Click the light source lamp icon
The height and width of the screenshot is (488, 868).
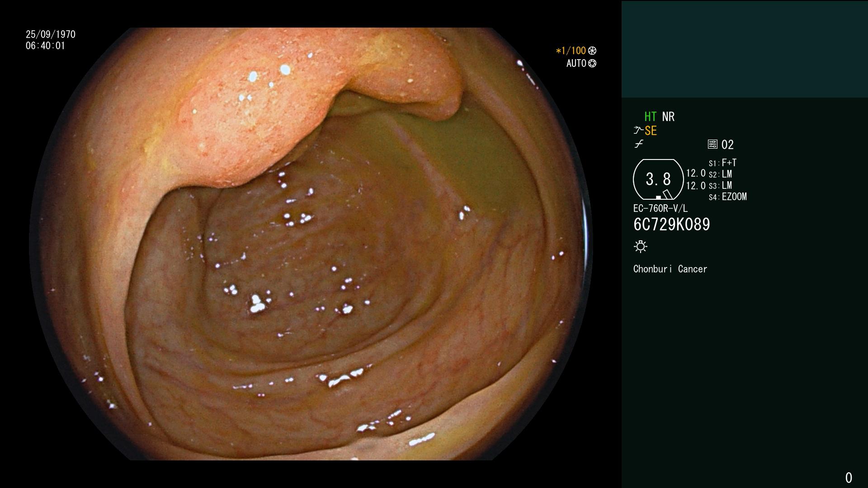point(641,246)
